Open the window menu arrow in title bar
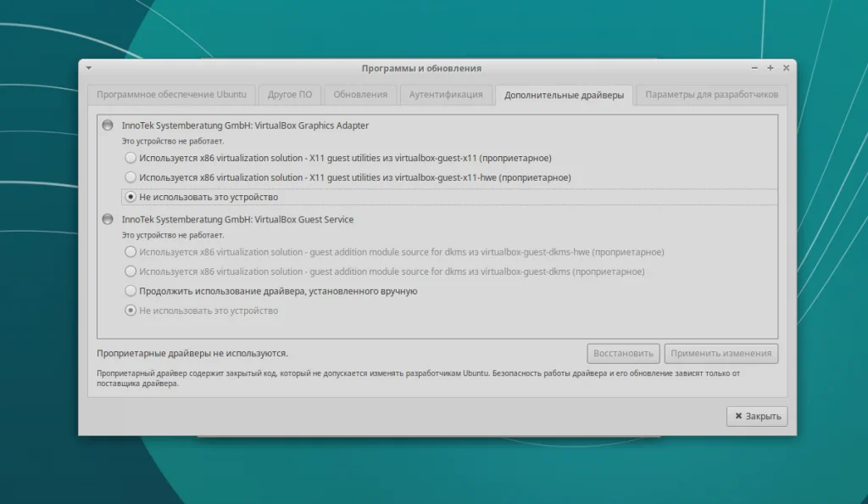 (88, 68)
